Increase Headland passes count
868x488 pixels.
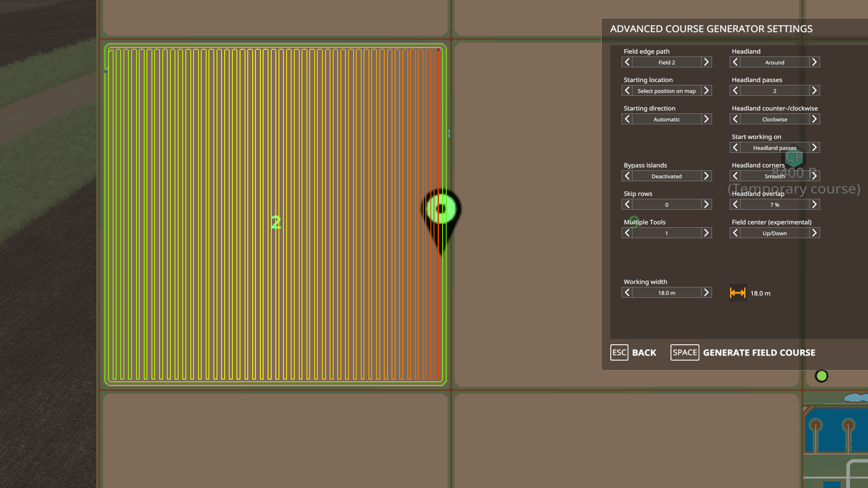click(x=815, y=91)
